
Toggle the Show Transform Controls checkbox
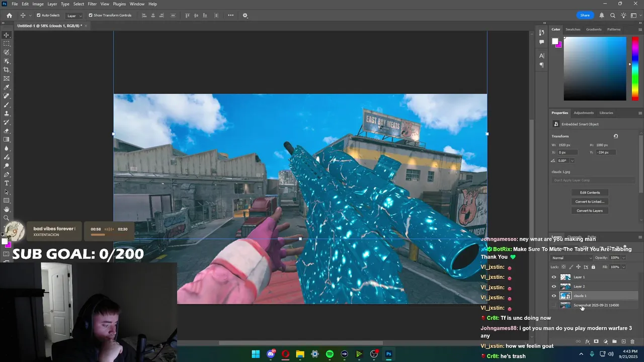[x=91, y=16]
